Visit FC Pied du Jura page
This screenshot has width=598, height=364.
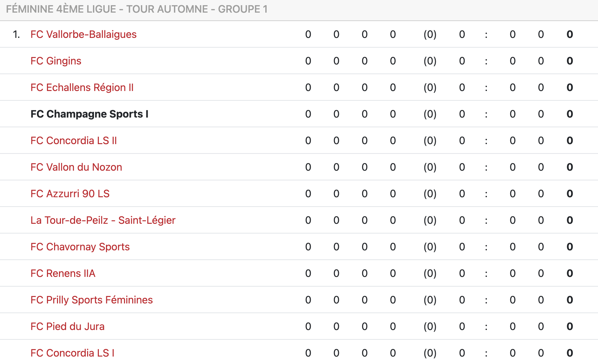67,326
